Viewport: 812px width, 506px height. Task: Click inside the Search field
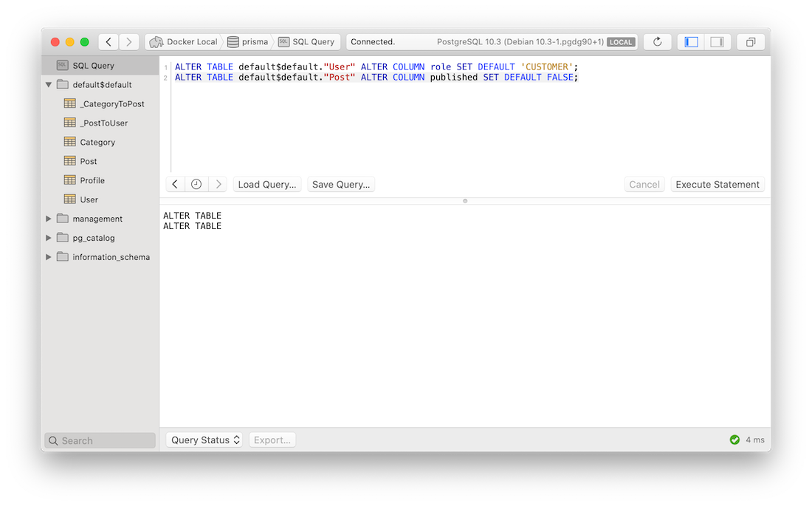click(99, 440)
